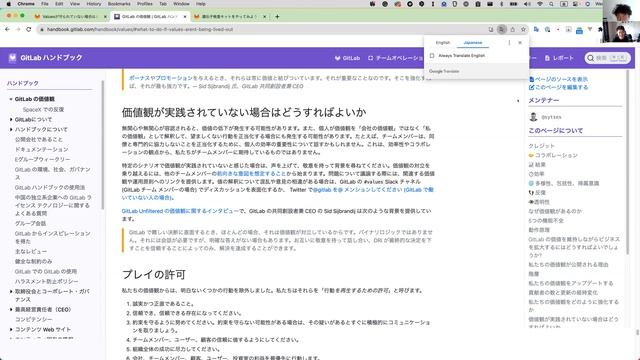The image size is (640, 360).
Task: Reload the page with the refresh icon
Action: [29, 29]
